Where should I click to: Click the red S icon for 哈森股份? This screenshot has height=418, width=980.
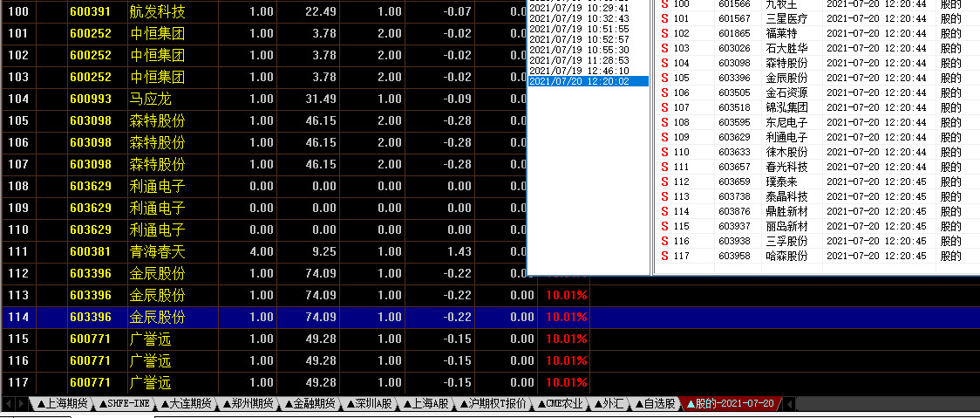(x=664, y=256)
